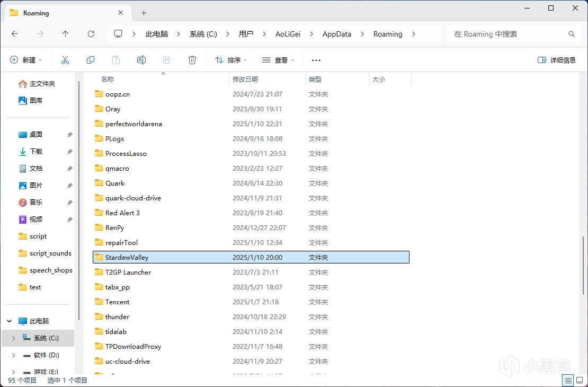Screen dimensions: 588x387
Task: Expand chevron after Roaming in address bar
Action: [x=414, y=34]
